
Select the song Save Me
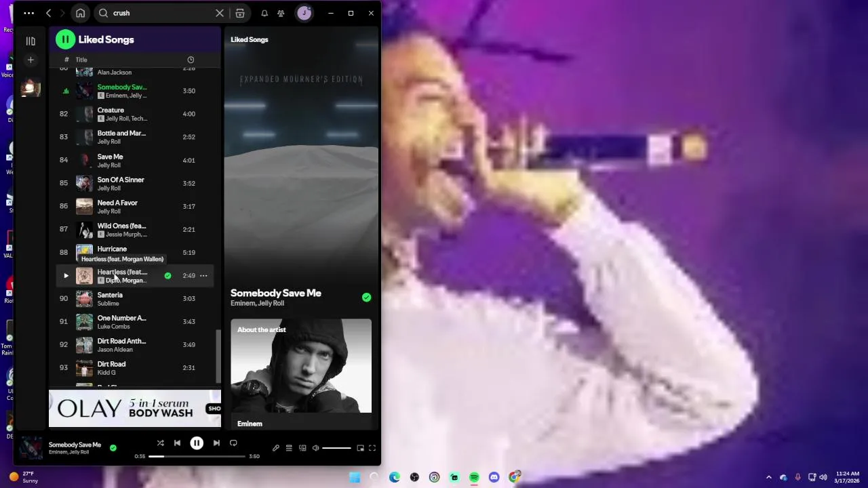point(136,161)
